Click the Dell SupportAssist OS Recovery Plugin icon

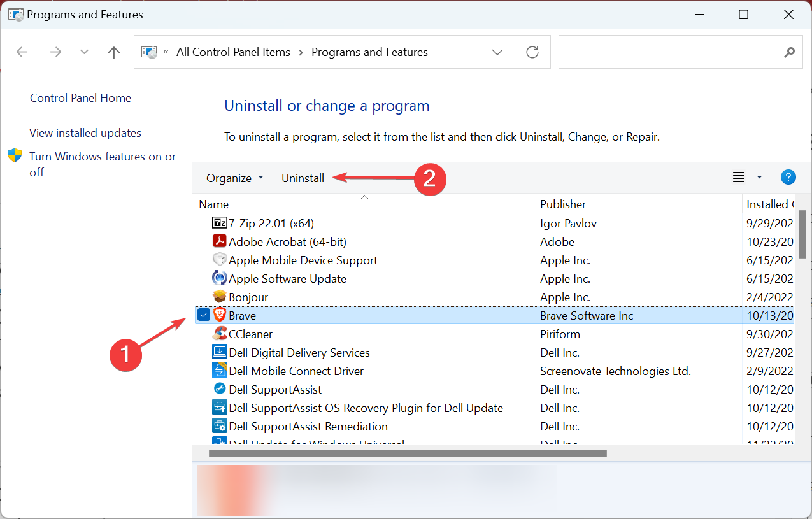[219, 408]
